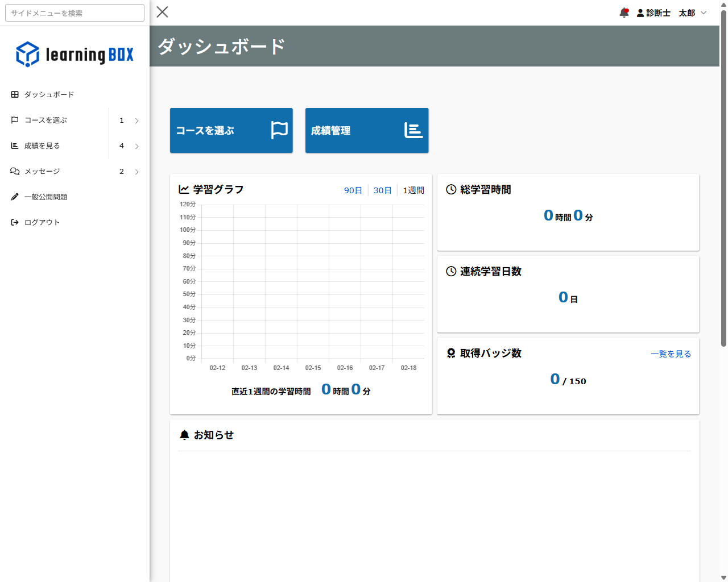This screenshot has width=728, height=582.
Task: Follow the 一覧を見る badges link
Action: pos(671,354)
